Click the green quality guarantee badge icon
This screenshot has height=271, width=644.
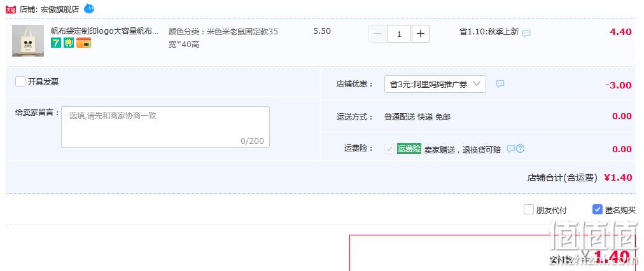69,43
